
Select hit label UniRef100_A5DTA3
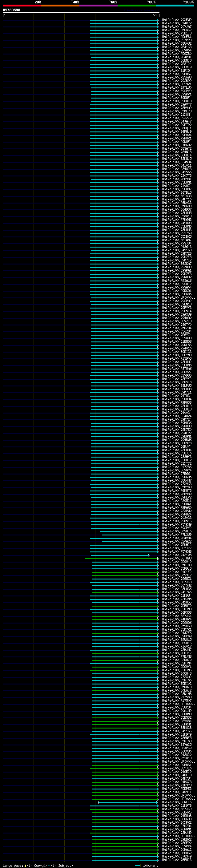(177, 565)
